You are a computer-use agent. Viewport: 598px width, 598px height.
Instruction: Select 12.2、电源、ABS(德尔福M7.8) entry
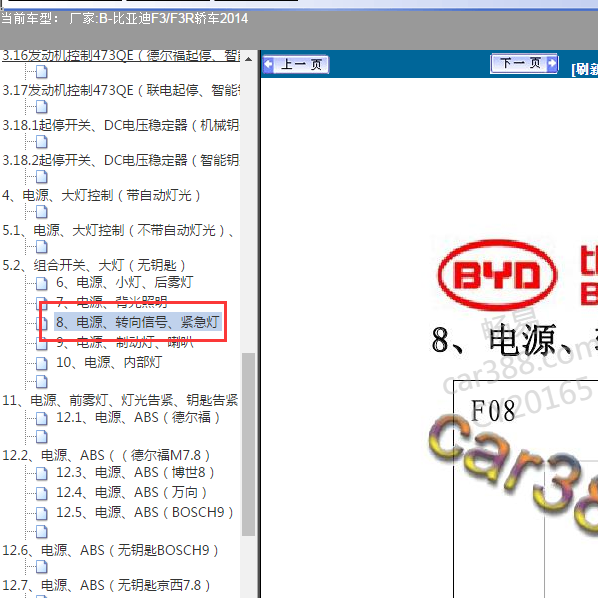tap(106, 455)
